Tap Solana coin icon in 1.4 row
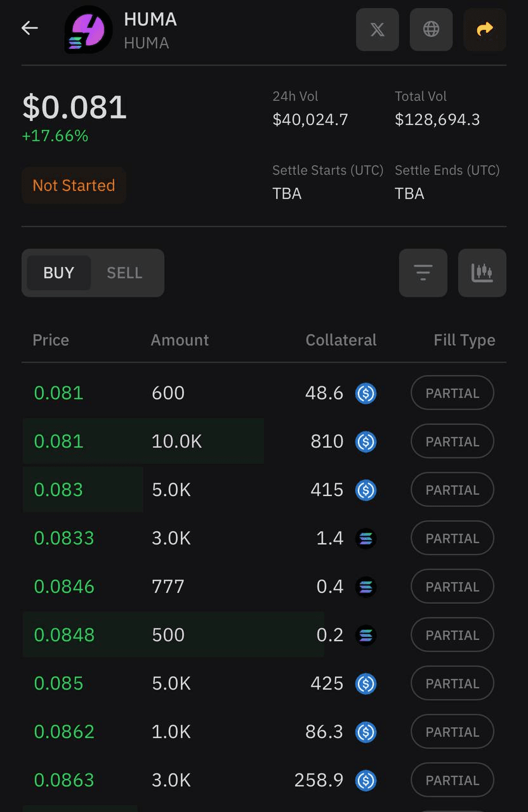The height and width of the screenshot is (812, 528). (366, 539)
